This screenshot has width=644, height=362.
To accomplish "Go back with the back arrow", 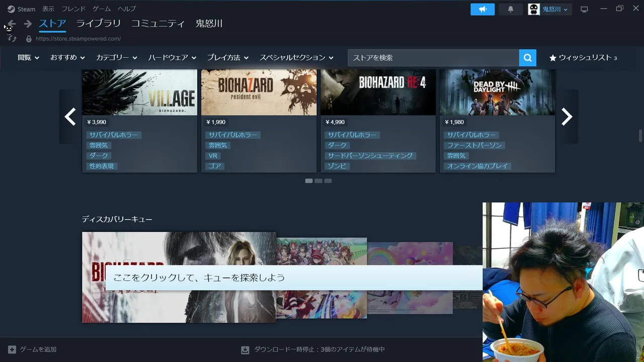I will pyautogui.click(x=12, y=24).
